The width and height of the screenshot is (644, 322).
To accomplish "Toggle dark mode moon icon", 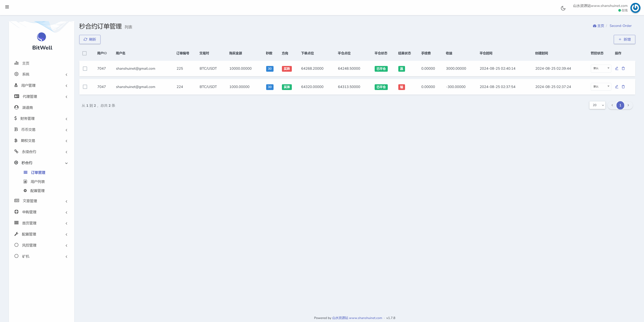I will click(563, 8).
